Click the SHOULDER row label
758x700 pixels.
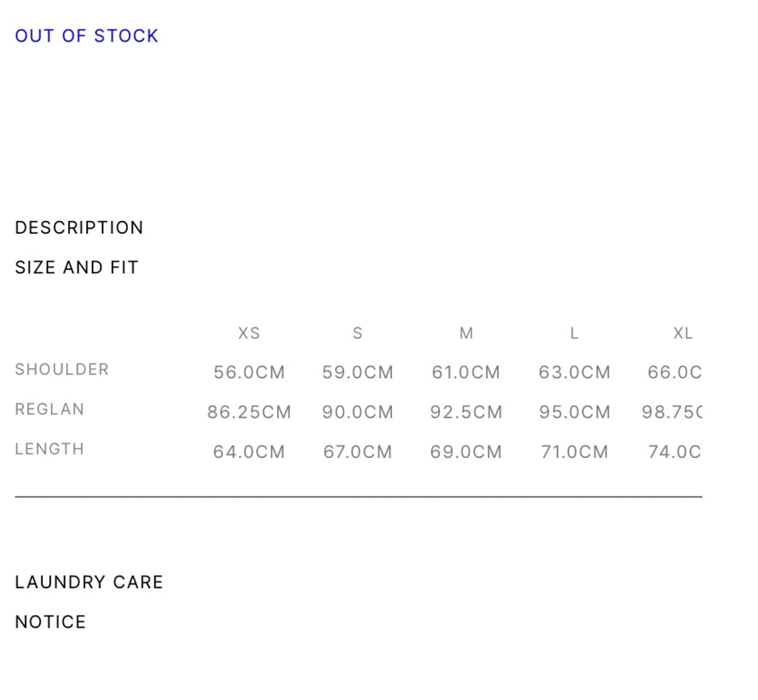tap(62, 369)
